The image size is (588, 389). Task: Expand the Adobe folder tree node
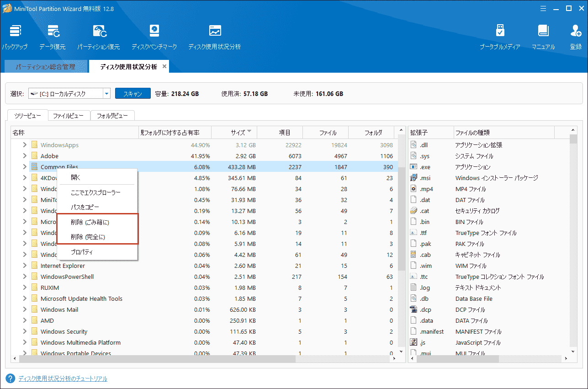25,156
